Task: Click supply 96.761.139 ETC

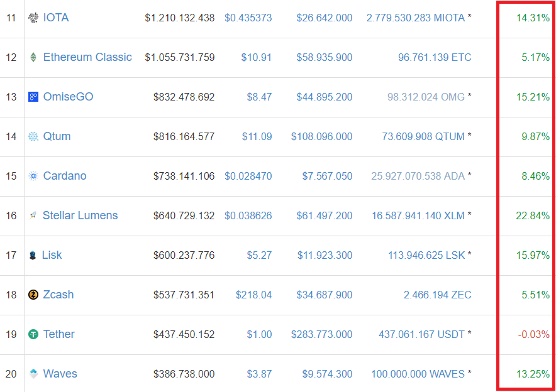Action: point(435,57)
